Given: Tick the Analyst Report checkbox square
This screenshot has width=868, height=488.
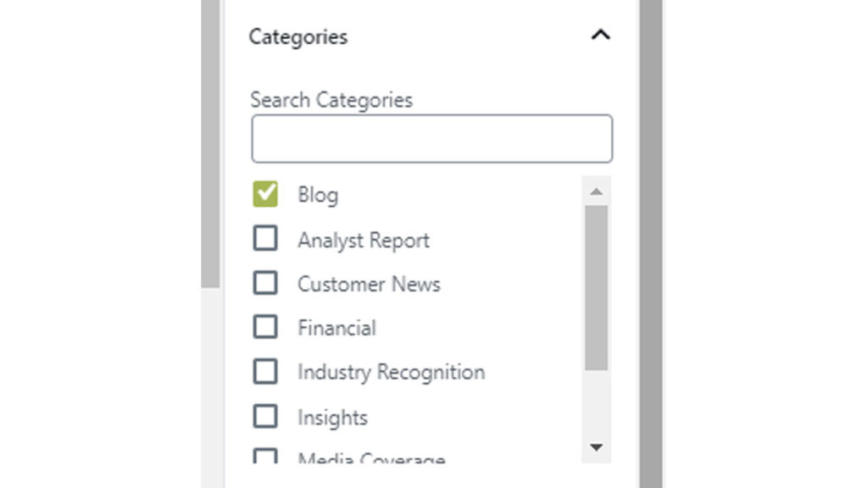Looking at the screenshot, I should 265,239.
